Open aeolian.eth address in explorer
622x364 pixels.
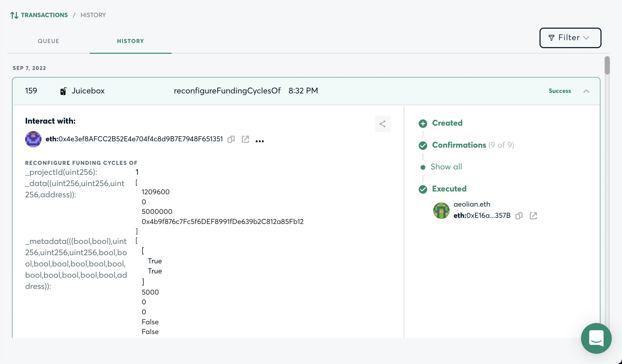click(x=533, y=216)
